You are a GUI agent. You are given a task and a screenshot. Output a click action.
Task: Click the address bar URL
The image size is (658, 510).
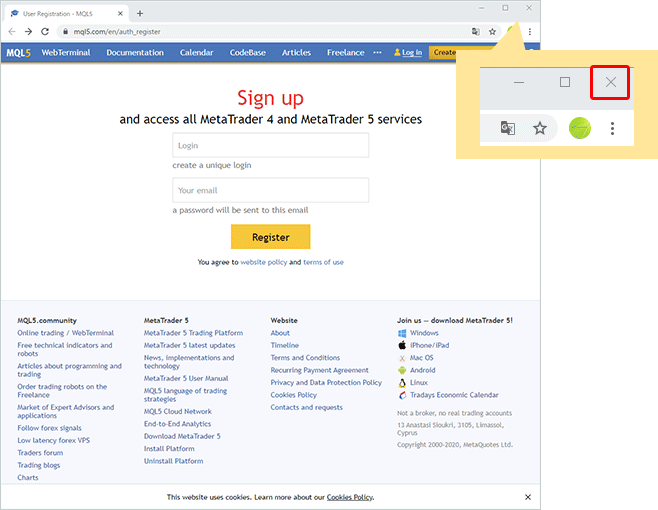click(x=117, y=32)
